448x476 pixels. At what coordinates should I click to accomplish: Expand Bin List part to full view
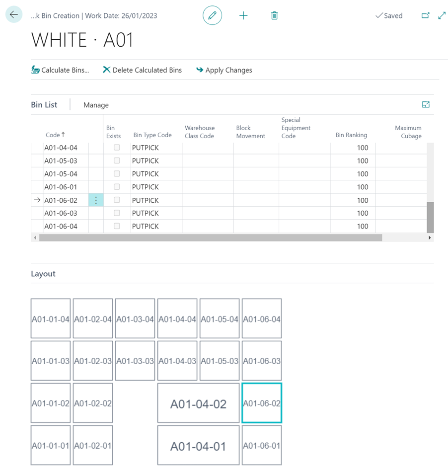tap(426, 104)
